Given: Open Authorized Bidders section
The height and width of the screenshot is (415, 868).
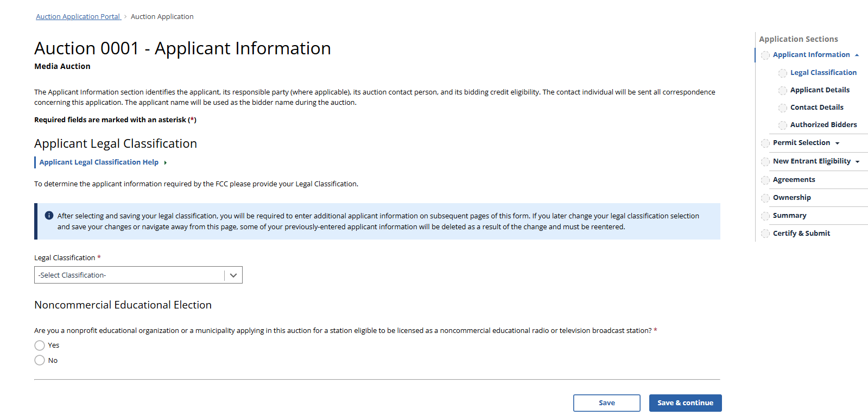Looking at the screenshot, I should coord(823,125).
